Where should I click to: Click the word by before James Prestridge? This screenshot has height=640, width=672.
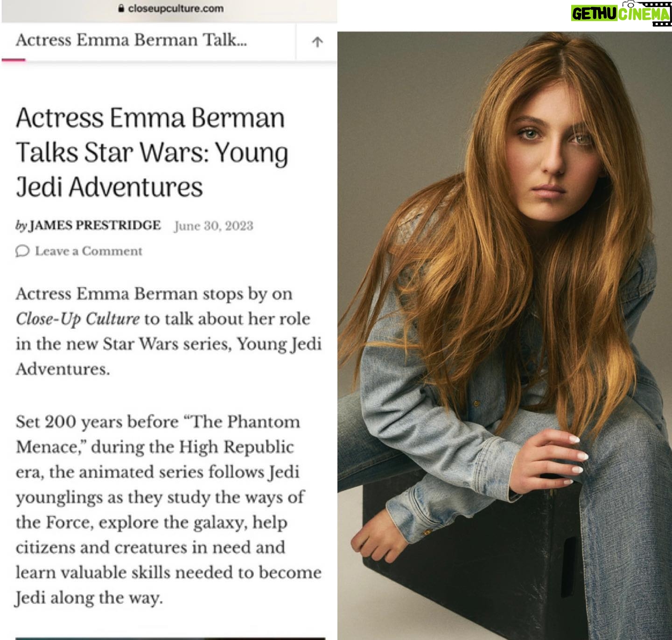[21, 226]
